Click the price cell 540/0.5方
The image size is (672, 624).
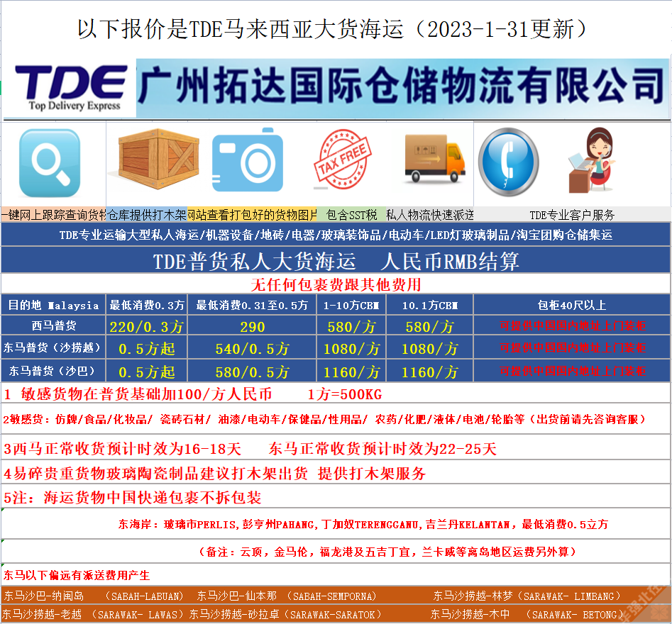coord(252,349)
